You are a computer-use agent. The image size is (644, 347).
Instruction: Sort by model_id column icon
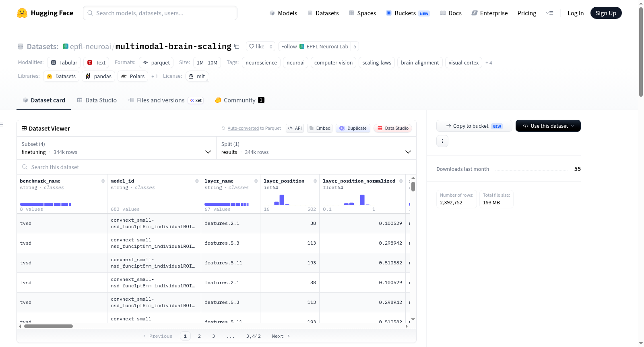197,181
